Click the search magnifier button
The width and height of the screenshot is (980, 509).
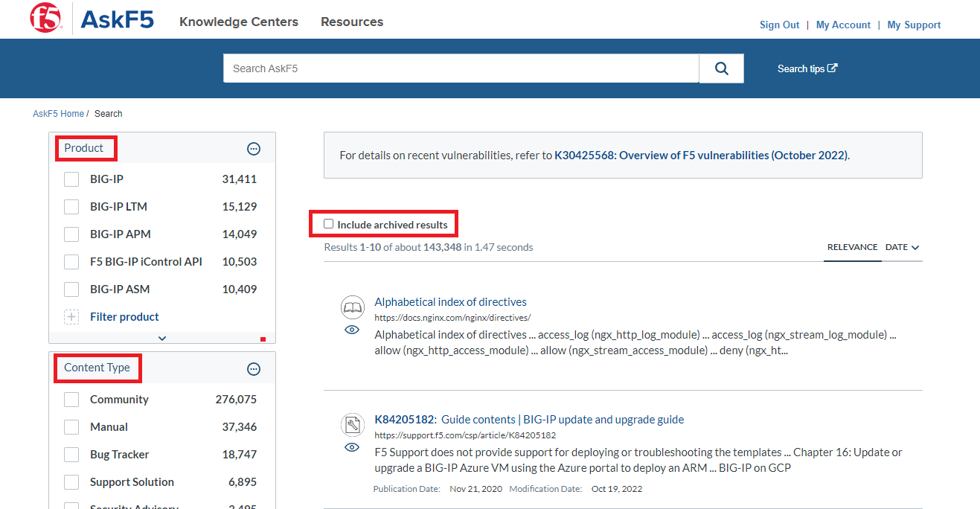tap(721, 68)
